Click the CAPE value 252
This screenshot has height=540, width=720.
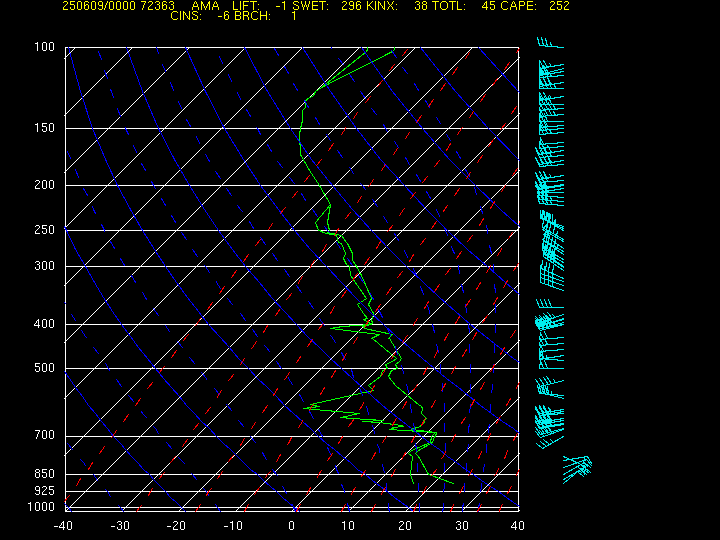pos(559,6)
